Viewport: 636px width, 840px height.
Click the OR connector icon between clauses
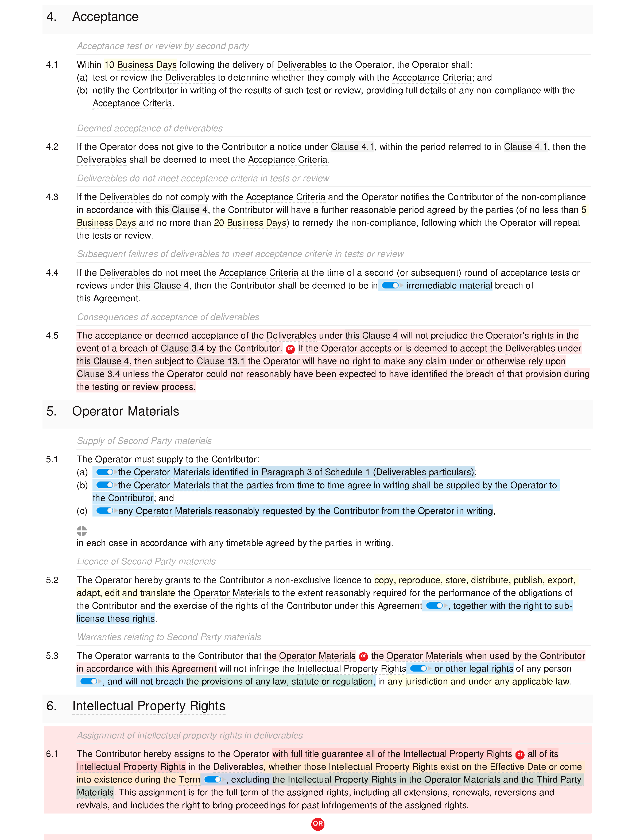[318, 823]
